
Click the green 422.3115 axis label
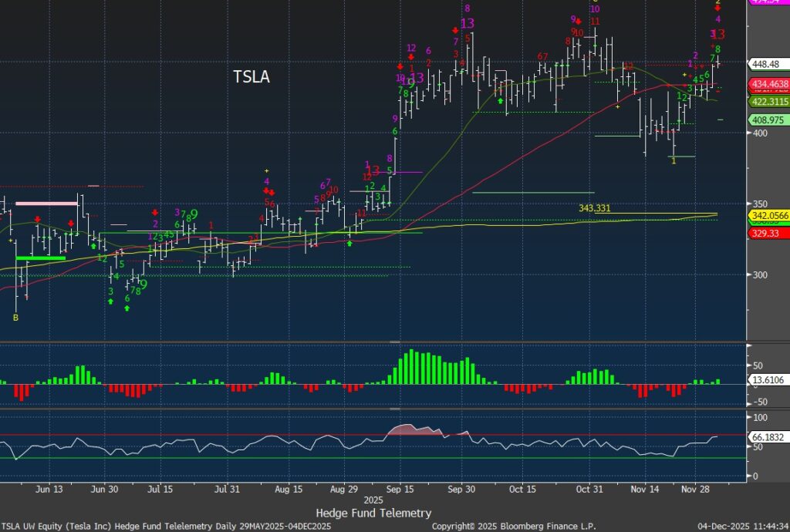[x=768, y=101]
